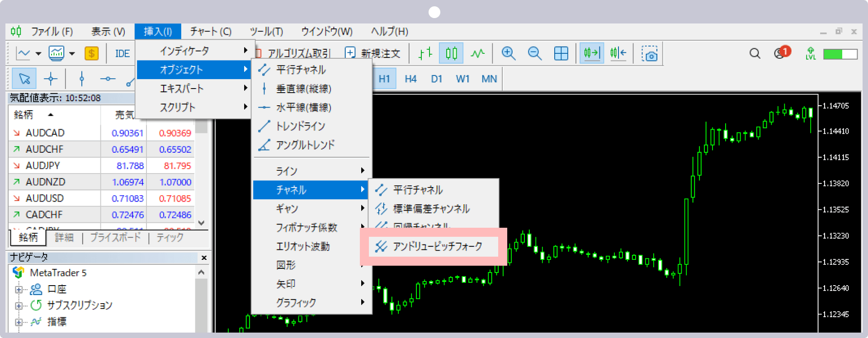This screenshot has width=868, height=338.
Task: Zoom in on the chart
Action: coord(509,53)
